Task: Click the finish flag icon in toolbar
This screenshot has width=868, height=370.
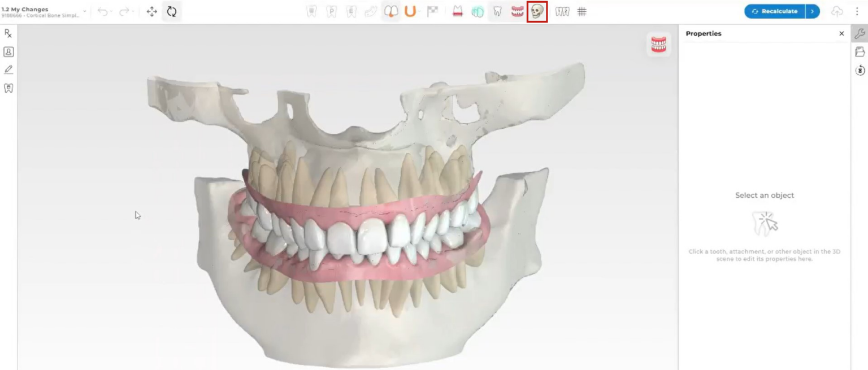Action: (x=433, y=11)
